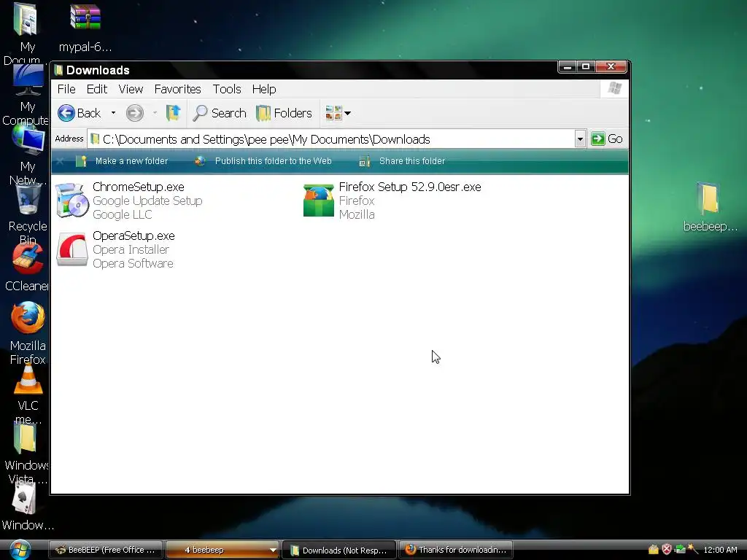Image resolution: width=747 pixels, height=560 pixels.
Task: Select the Windows Vista folder desktop icon
Action: [25, 438]
